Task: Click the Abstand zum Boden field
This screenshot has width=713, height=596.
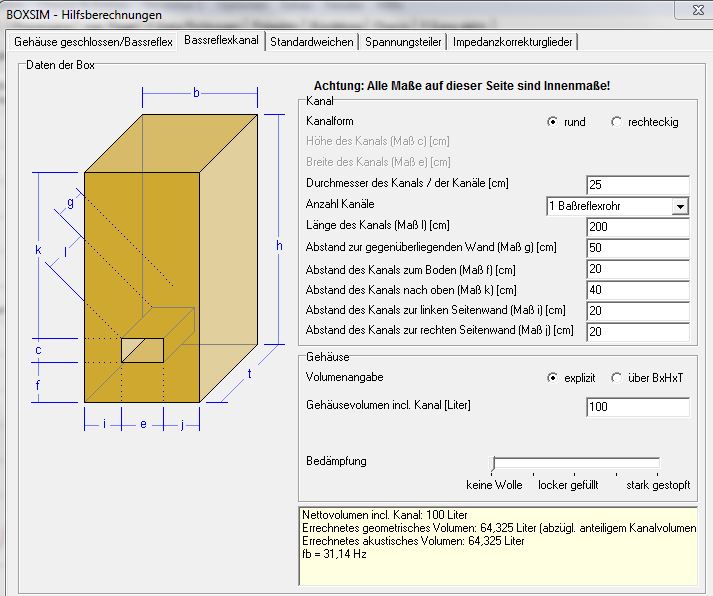Action: coord(637,269)
